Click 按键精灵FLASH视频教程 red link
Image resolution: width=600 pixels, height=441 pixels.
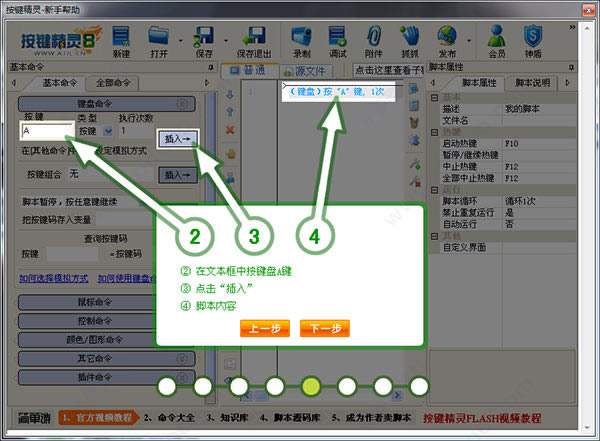tap(482, 418)
